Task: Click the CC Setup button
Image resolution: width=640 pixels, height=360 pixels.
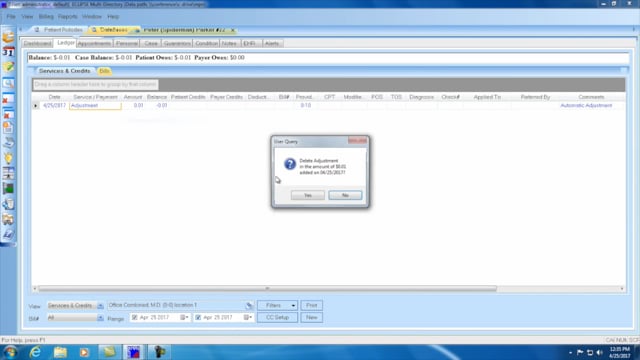Action: [277, 318]
